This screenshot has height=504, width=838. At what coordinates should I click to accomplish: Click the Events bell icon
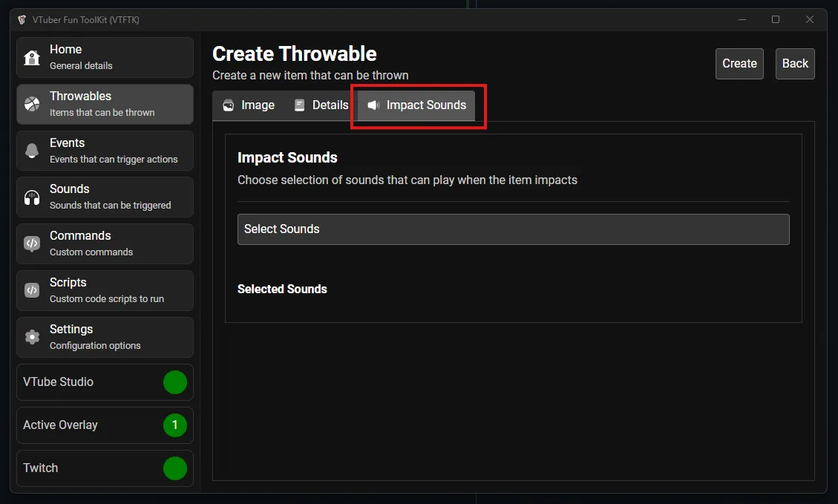point(33,150)
